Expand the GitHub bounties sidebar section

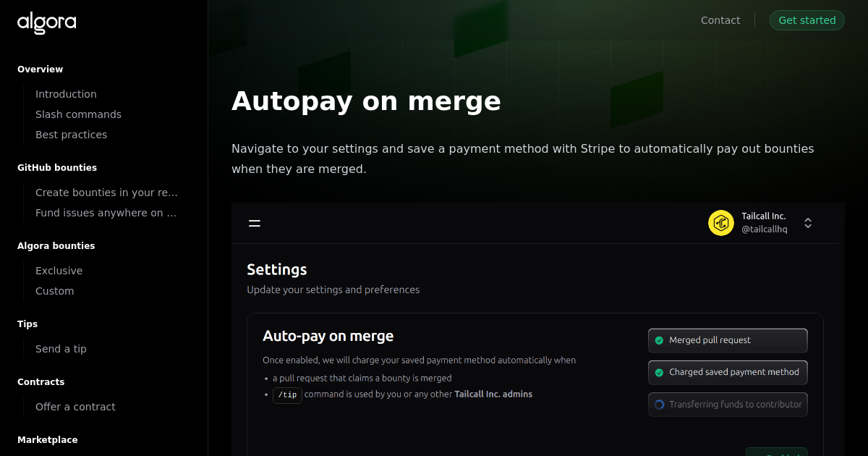coord(57,167)
